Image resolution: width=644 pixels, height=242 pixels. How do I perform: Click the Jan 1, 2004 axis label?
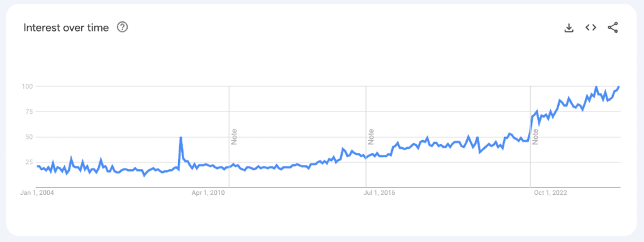[37, 193]
